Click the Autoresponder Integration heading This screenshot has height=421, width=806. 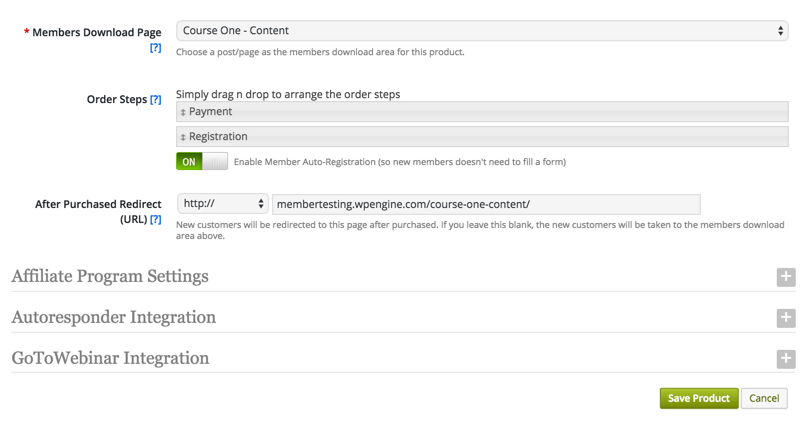(x=114, y=317)
